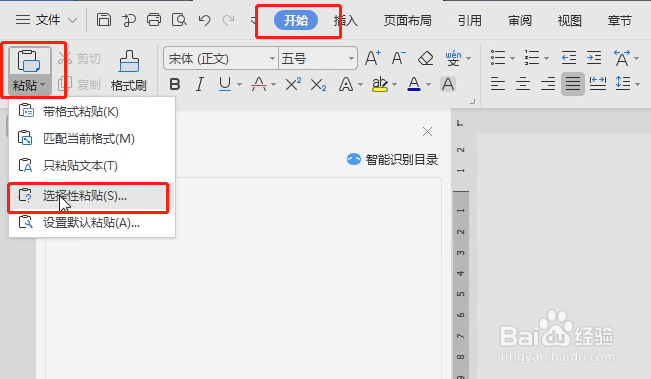Click the numbered list icon
Image resolution: width=651 pixels, height=379 pixels.
[532, 58]
